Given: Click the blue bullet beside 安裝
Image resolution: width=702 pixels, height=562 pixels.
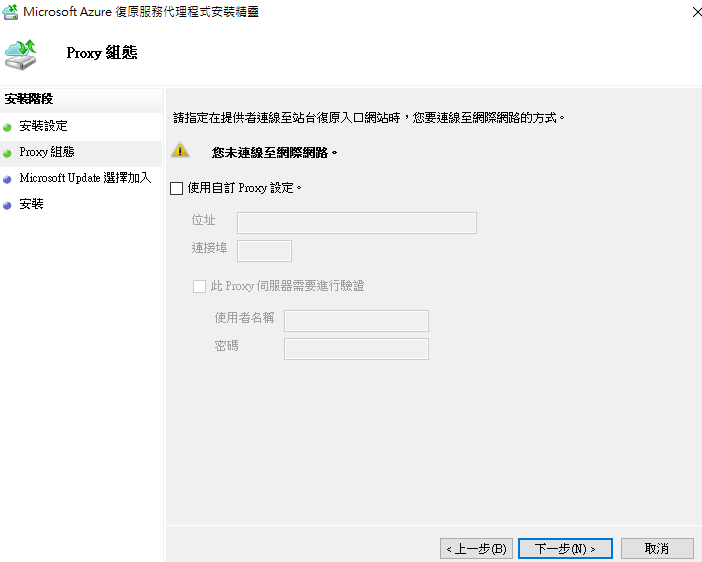Looking at the screenshot, I should 7,206.
